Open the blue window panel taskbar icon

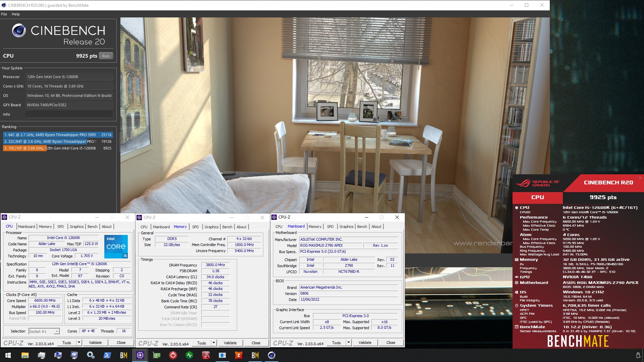[222, 355]
